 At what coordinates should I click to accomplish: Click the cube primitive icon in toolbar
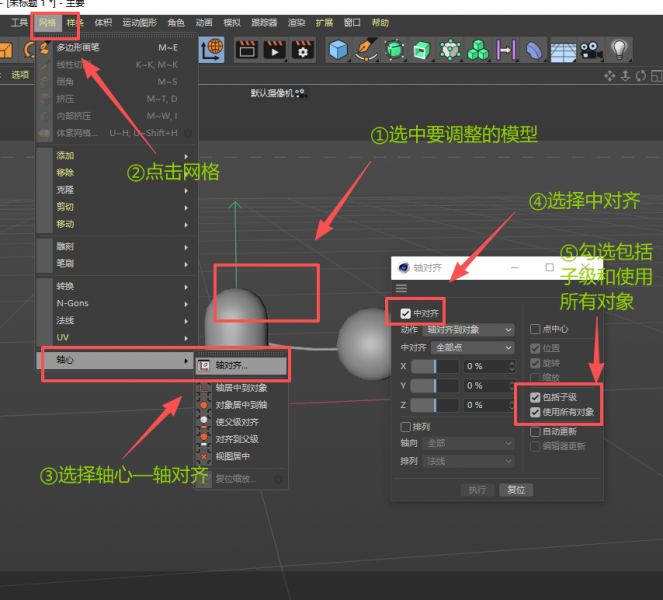[339, 49]
